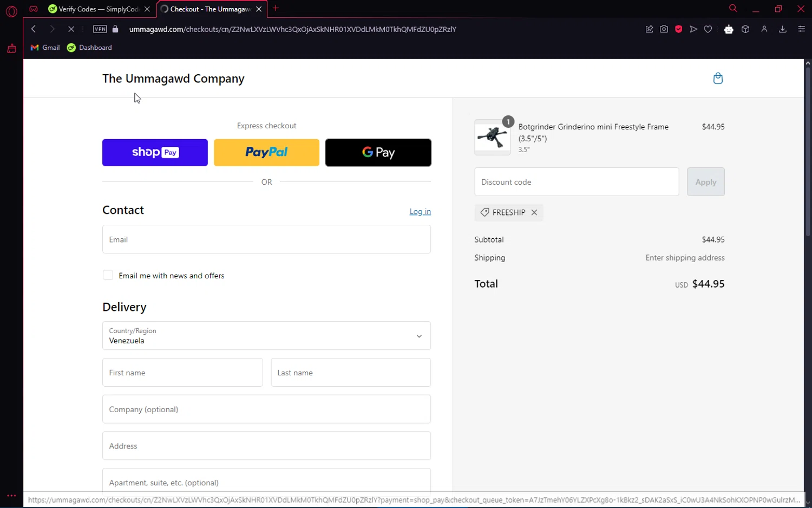Open the extensions cube icon
Image resolution: width=812 pixels, height=508 pixels.
[x=745, y=29]
